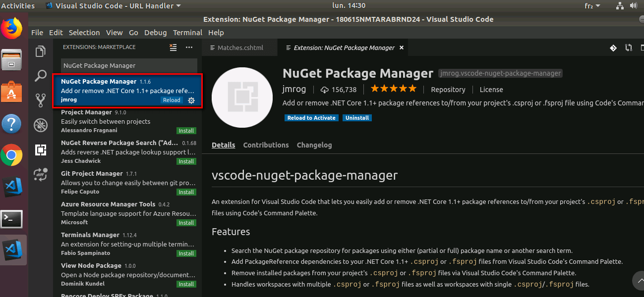Open the Go menu
The height and width of the screenshot is (297, 644).
click(133, 33)
